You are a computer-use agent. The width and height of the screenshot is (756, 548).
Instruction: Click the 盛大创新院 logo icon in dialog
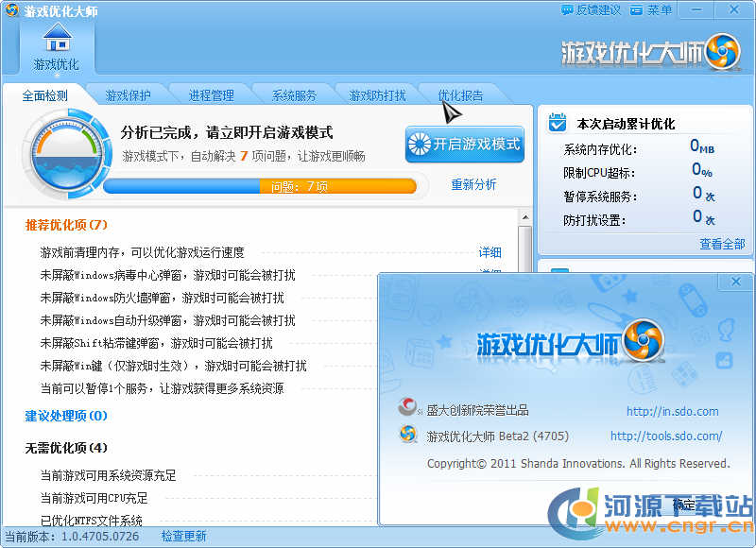coord(408,407)
